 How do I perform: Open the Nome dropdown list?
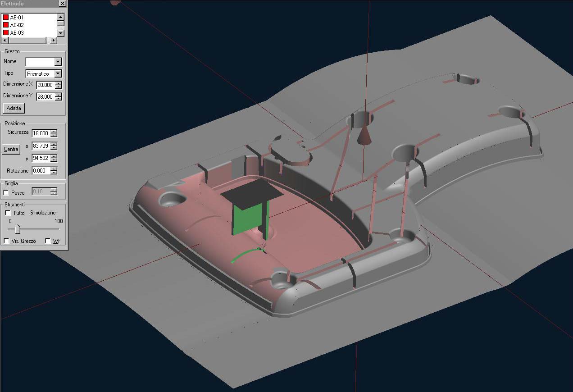click(x=58, y=62)
